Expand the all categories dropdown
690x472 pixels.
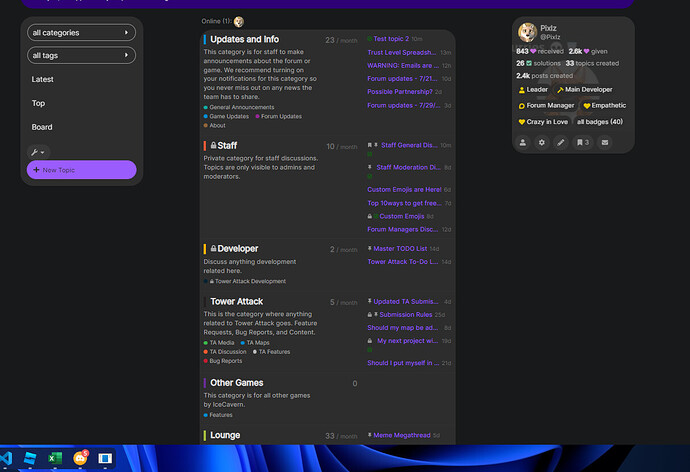click(x=82, y=33)
